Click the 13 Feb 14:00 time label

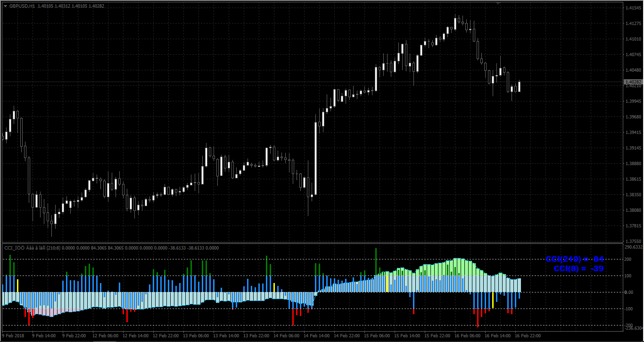pos(225,336)
